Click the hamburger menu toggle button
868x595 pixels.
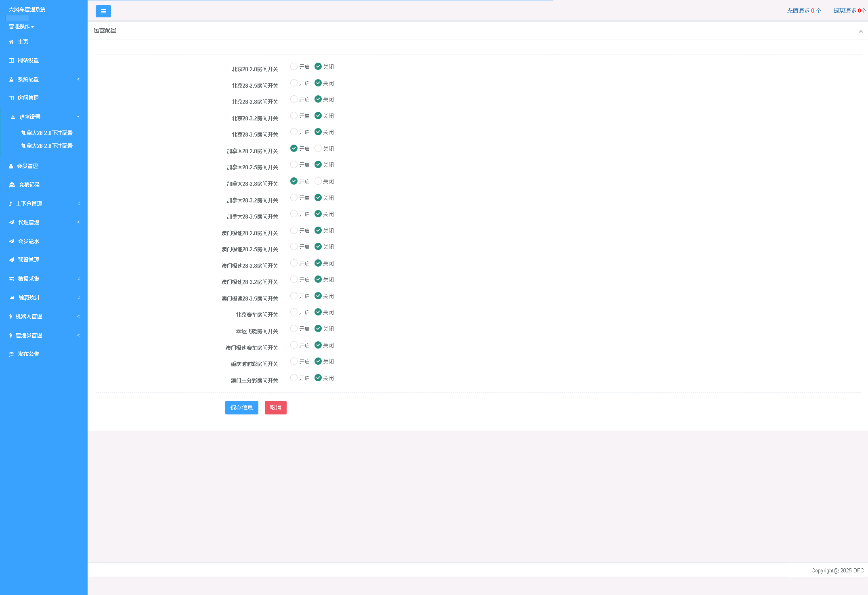point(103,11)
